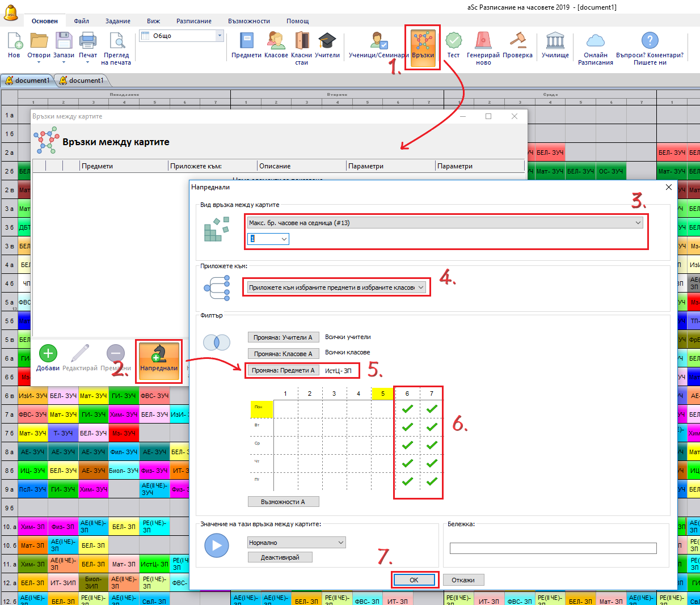Image resolution: width=700 pixels, height=605 pixels.
Task: Expand the Нормално importance dropdown
Action: tap(296, 543)
